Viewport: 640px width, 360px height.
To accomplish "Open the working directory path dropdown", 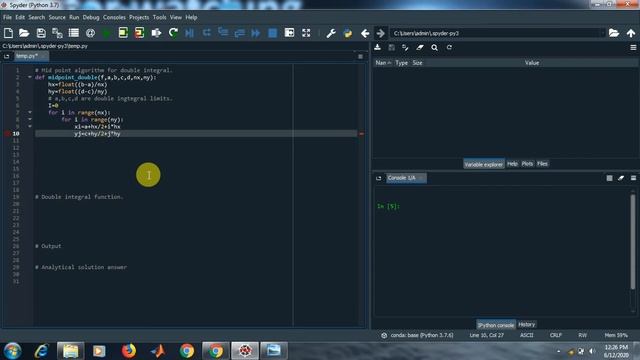I will coord(602,33).
